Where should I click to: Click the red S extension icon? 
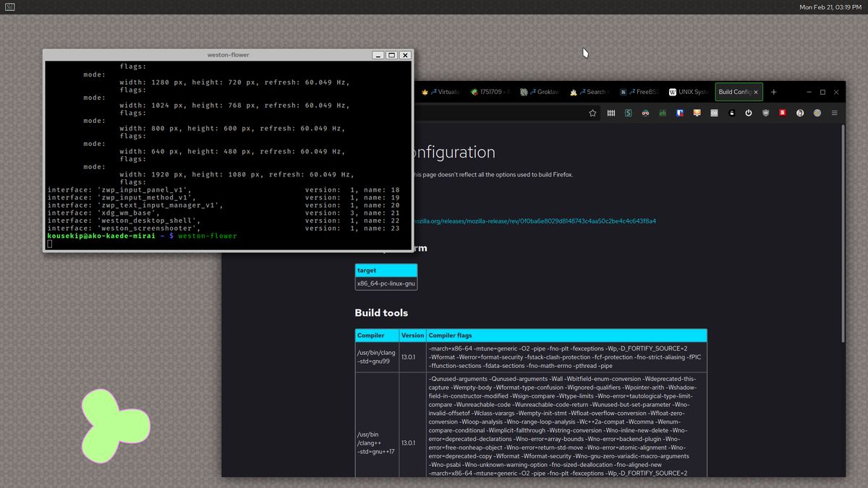[783, 113]
